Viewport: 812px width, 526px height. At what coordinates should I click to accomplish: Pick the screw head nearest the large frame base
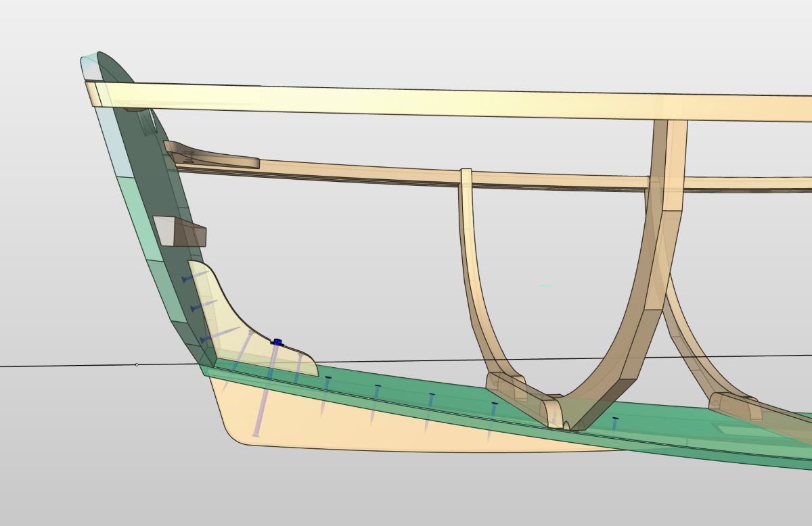pyautogui.click(x=615, y=419)
